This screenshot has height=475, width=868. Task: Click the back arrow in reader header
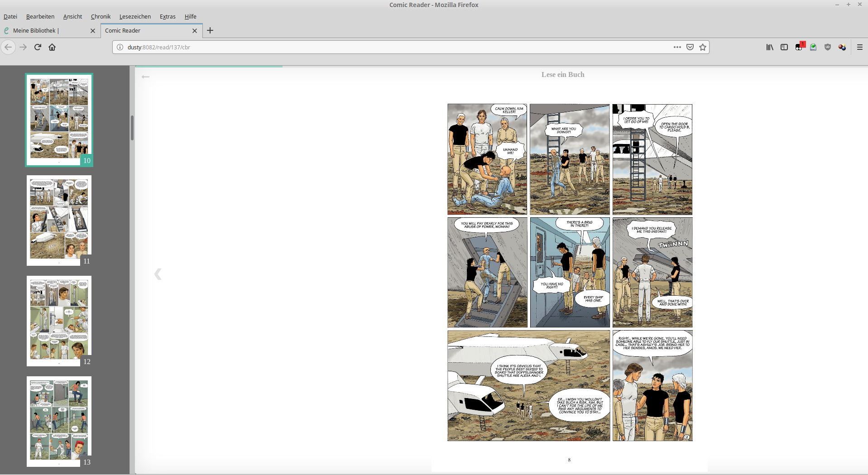tap(145, 77)
